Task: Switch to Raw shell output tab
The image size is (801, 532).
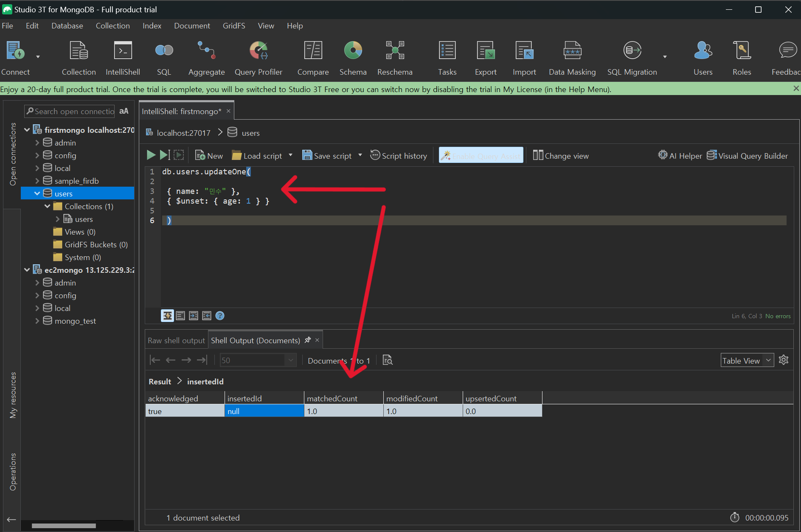Action: coord(176,340)
